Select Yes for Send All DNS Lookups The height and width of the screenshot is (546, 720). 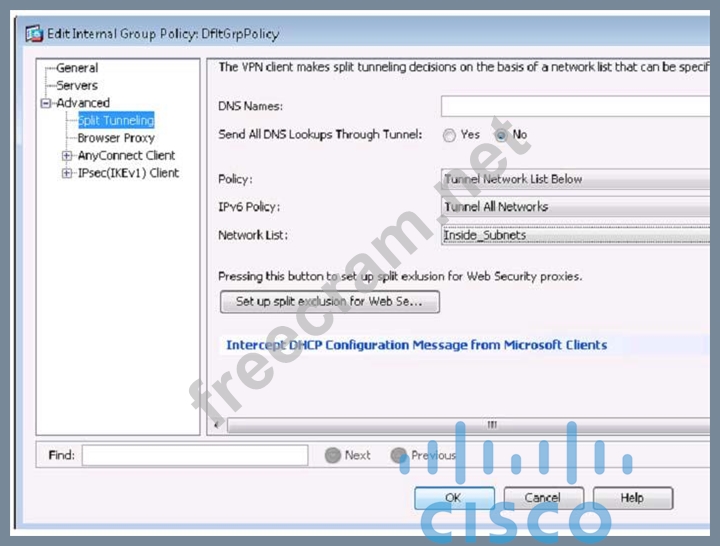(449, 135)
